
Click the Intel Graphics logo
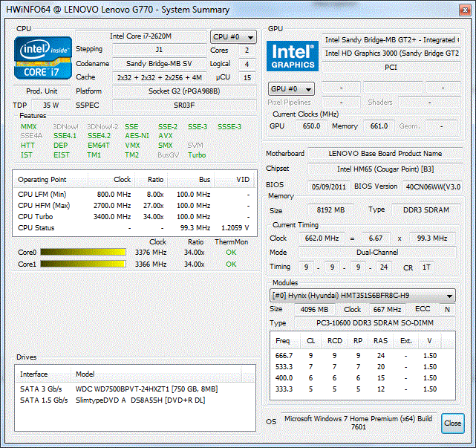coord(293,56)
